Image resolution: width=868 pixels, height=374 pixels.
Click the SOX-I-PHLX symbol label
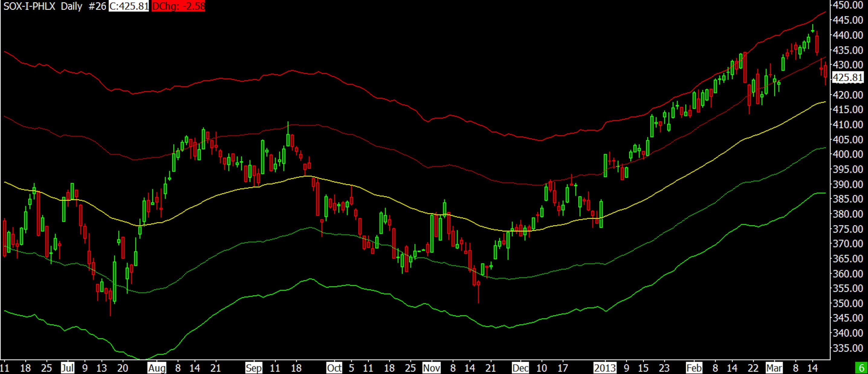tap(29, 6)
